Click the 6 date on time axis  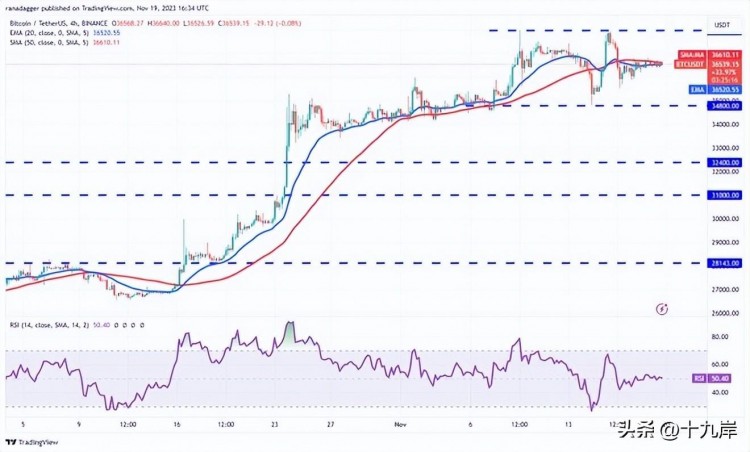pyautogui.click(x=471, y=424)
